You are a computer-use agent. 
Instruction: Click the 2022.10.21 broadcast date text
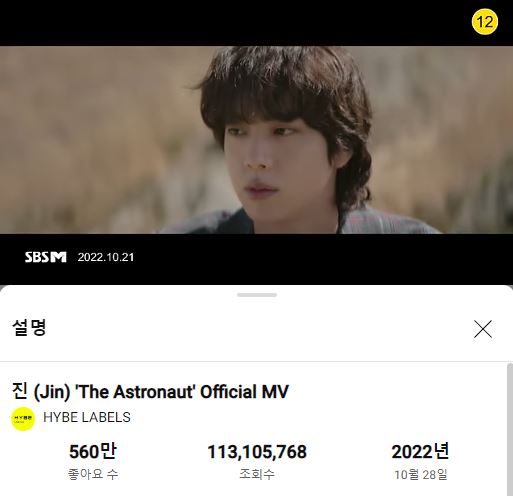point(106,257)
